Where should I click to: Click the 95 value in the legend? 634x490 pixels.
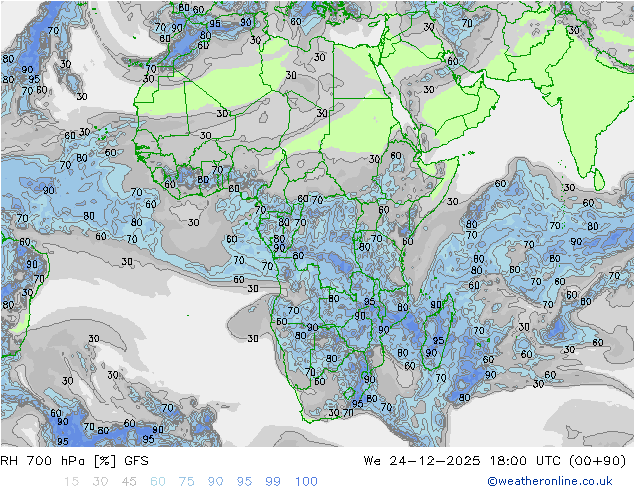point(244,482)
